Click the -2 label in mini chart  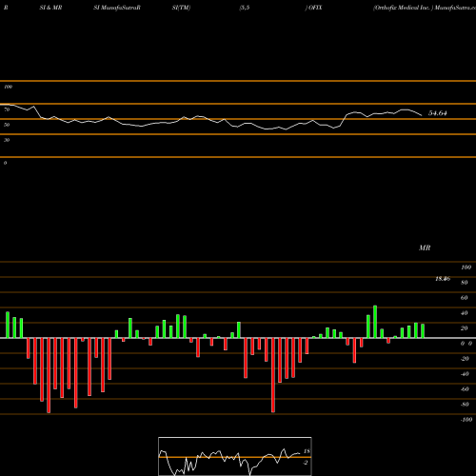pyautogui.click(x=306, y=463)
